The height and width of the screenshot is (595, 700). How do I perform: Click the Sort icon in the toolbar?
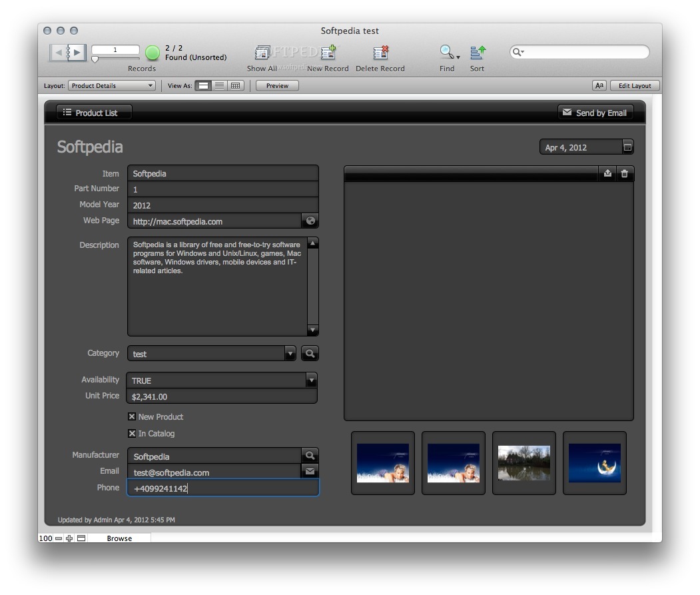(x=476, y=53)
